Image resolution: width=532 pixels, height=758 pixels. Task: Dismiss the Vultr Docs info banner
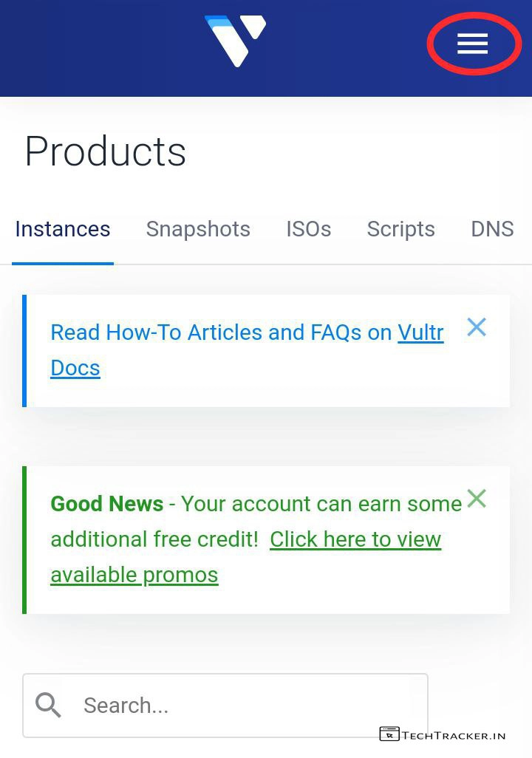pos(477,327)
